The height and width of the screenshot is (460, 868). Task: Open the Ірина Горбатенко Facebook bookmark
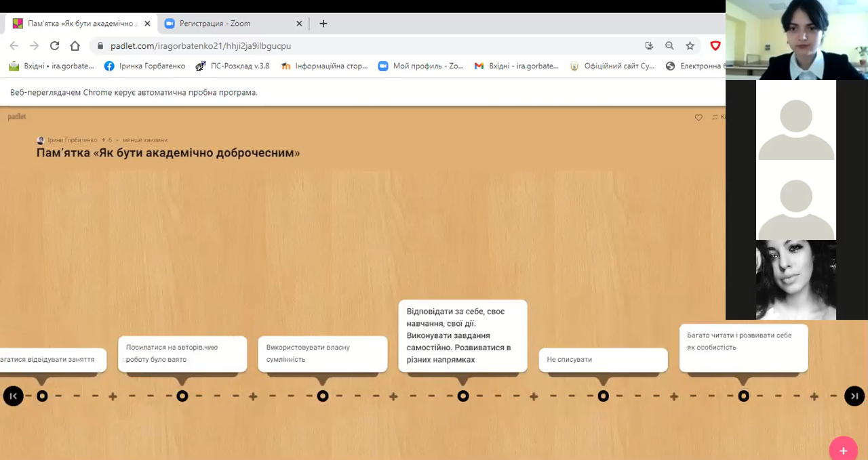pyautogui.click(x=144, y=66)
